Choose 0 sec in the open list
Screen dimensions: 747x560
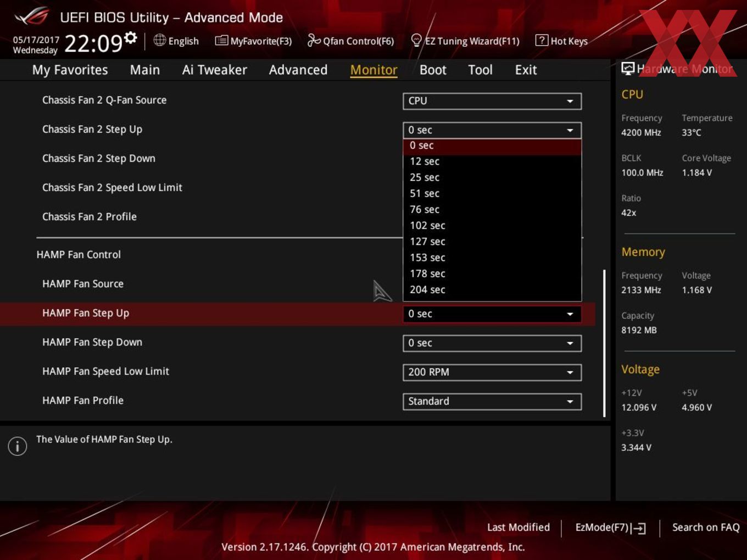tap(492, 146)
